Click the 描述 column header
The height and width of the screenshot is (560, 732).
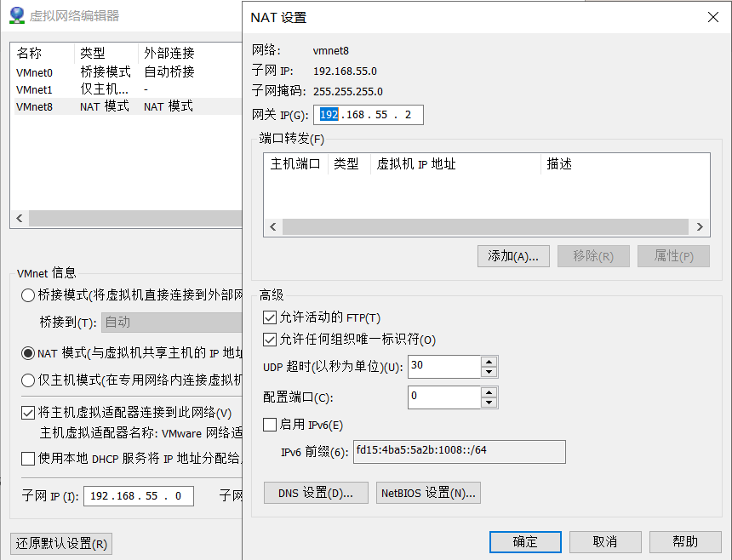tap(625, 163)
